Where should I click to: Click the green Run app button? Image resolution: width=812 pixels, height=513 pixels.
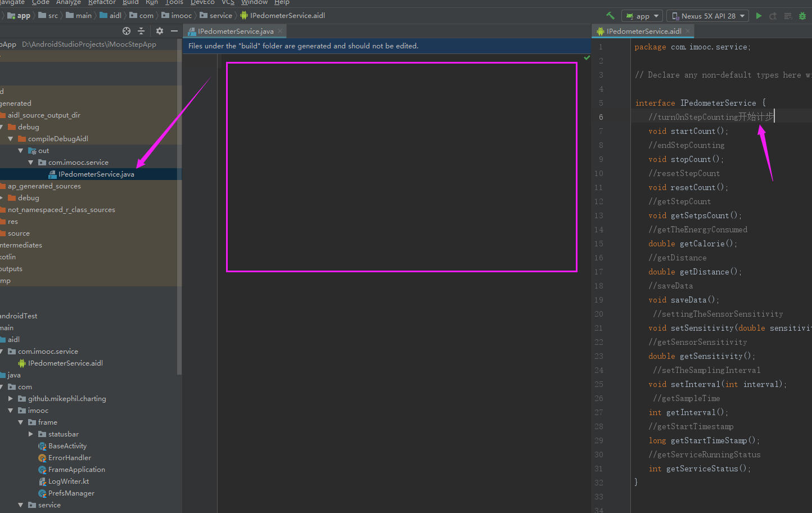(x=759, y=16)
